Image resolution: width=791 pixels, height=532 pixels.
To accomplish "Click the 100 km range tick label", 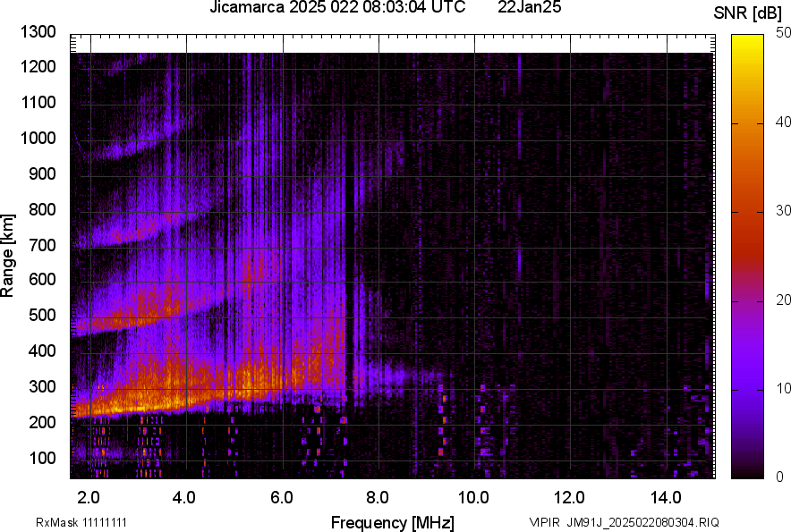I will tap(42, 457).
